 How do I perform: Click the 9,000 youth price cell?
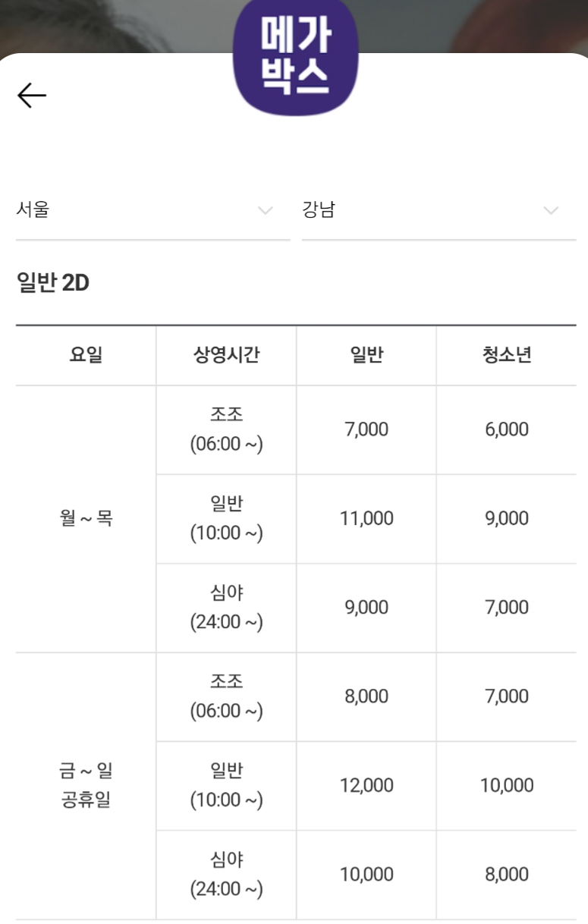(506, 519)
